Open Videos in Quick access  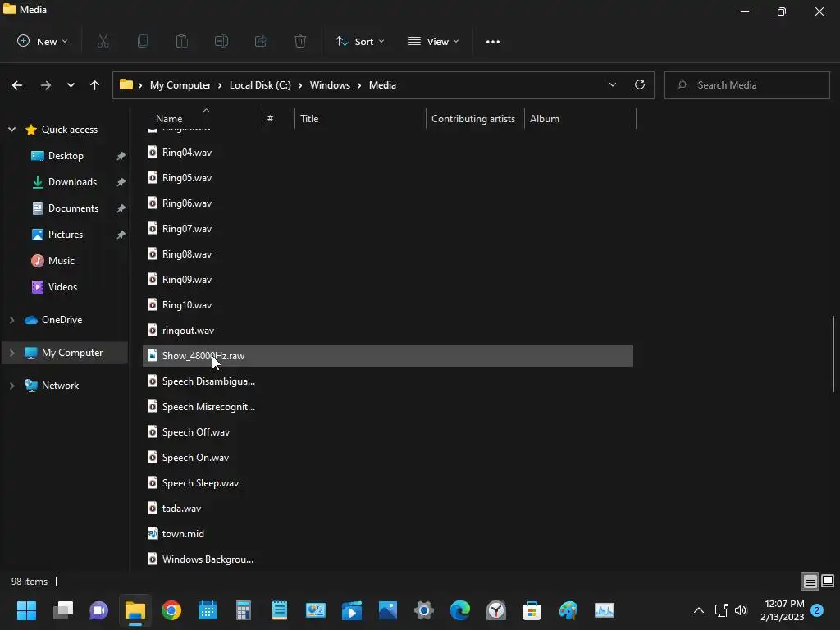[62, 286]
